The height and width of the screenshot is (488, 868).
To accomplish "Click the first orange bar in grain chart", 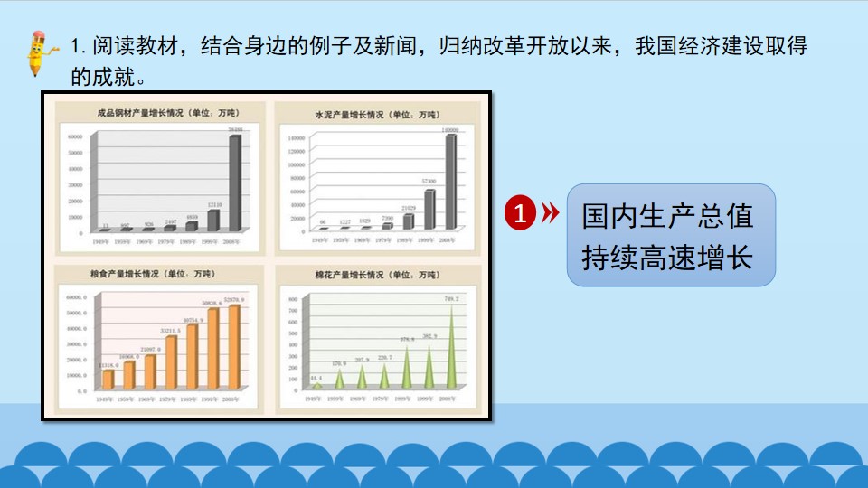I will 108,380.
